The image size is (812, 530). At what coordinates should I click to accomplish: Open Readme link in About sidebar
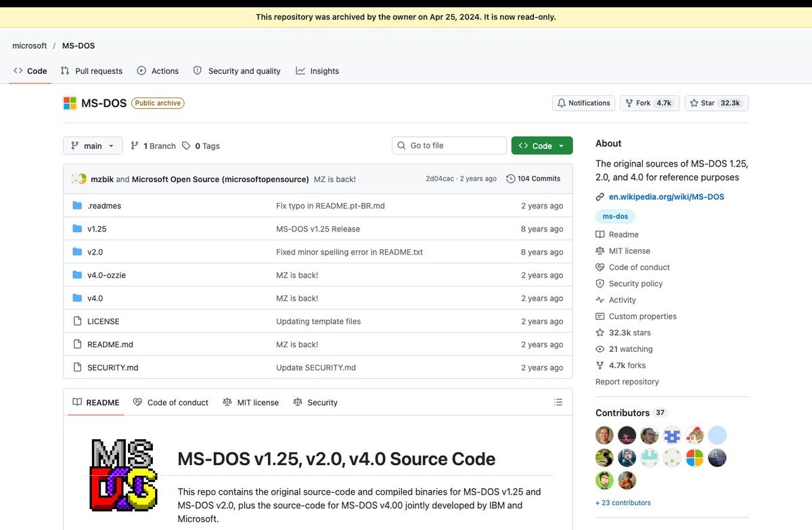click(x=617, y=234)
